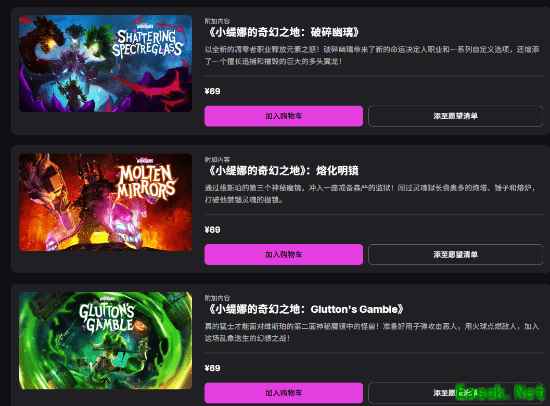Click the 附加内容 label above 破碎幽璃

tap(217, 21)
